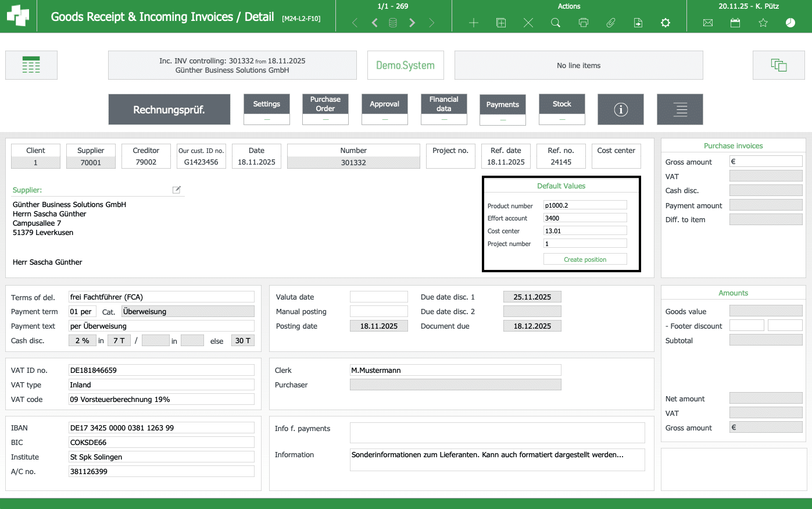The image size is (812, 509).
Task: Click the Product number input field
Action: (585, 205)
